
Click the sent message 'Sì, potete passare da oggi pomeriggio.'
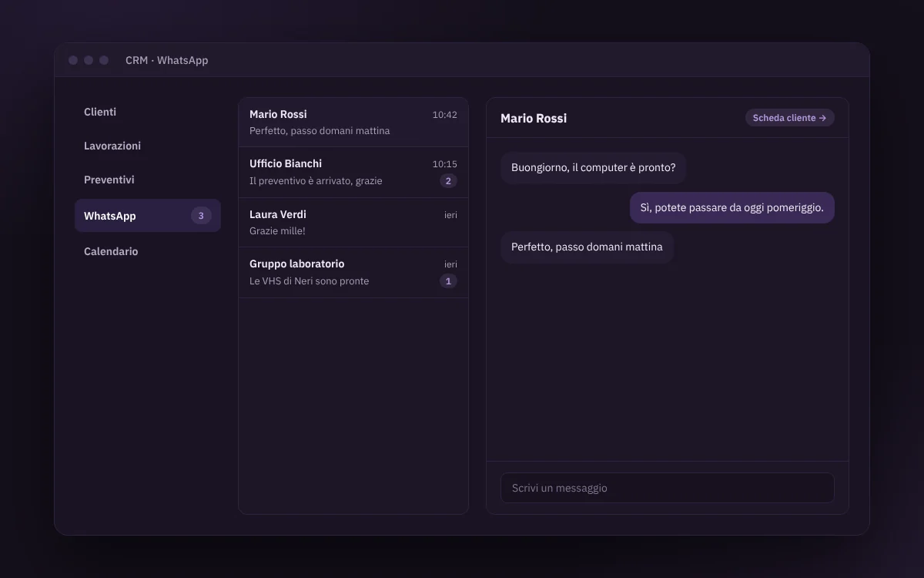(732, 207)
